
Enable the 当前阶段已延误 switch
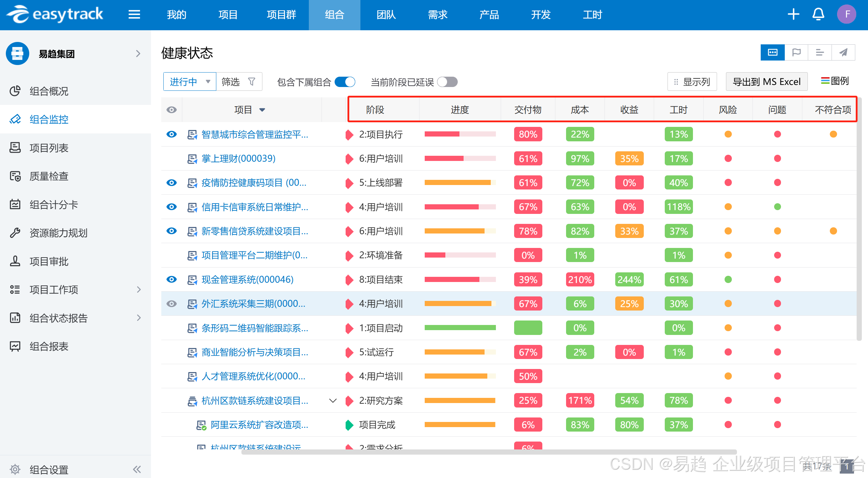tap(447, 82)
